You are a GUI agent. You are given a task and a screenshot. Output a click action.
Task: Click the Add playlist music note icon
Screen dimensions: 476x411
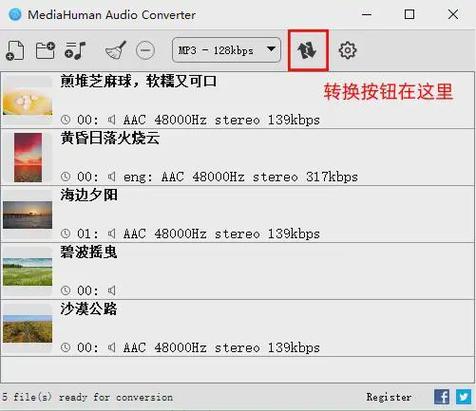click(x=75, y=51)
